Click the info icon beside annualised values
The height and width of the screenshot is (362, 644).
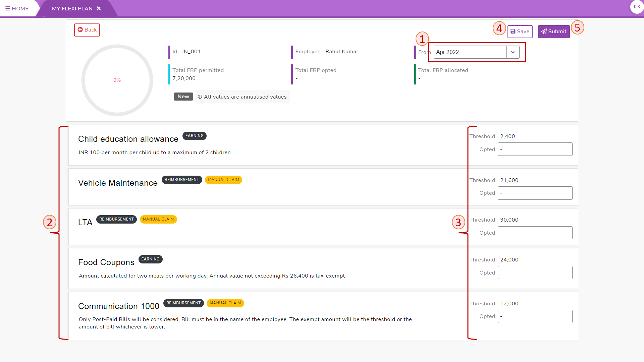[200, 97]
